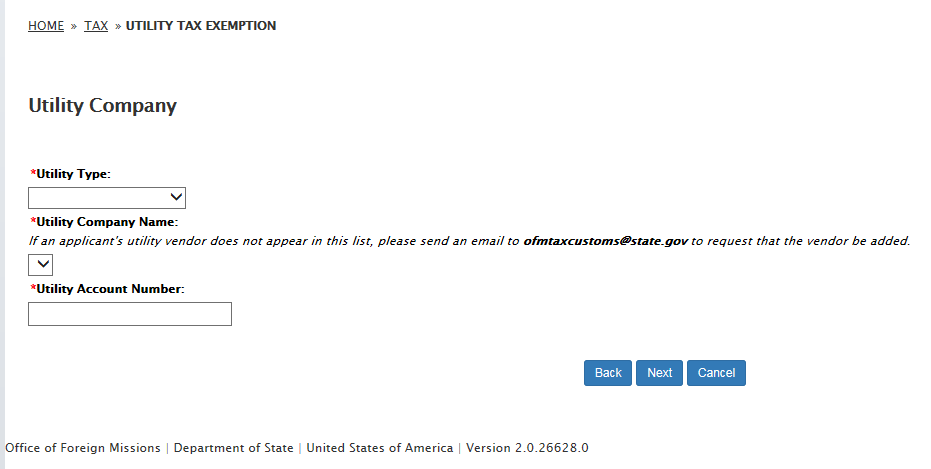This screenshot has width=931, height=469.
Task: Click the vendor-not-listed instruction text
Action: pyautogui.click(x=270, y=241)
